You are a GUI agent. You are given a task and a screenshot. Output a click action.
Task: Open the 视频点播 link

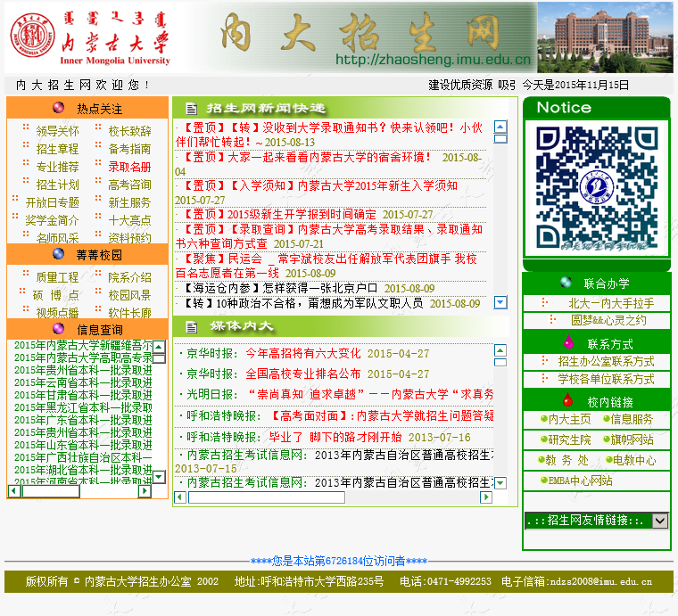[57, 313]
